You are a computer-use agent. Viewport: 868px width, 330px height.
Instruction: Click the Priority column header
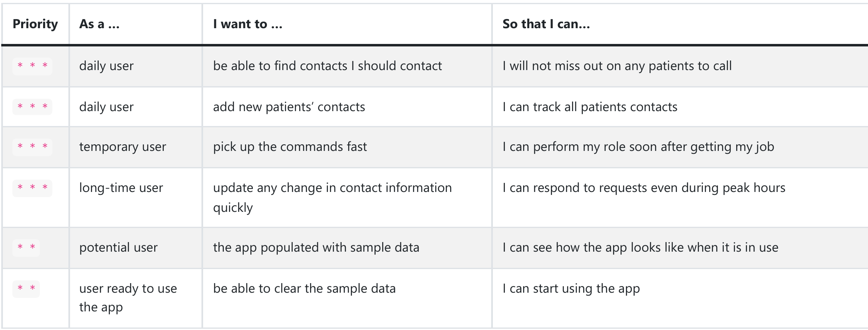coord(35,24)
